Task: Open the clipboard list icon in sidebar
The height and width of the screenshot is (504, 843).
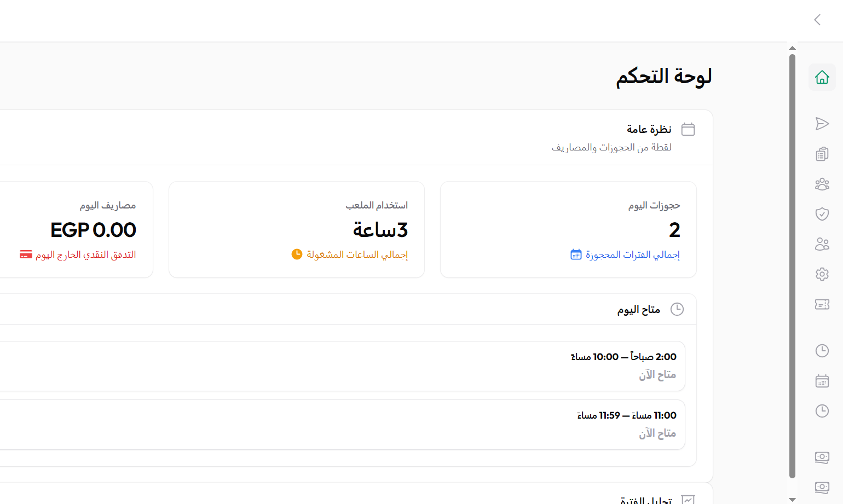Action: [x=822, y=154]
